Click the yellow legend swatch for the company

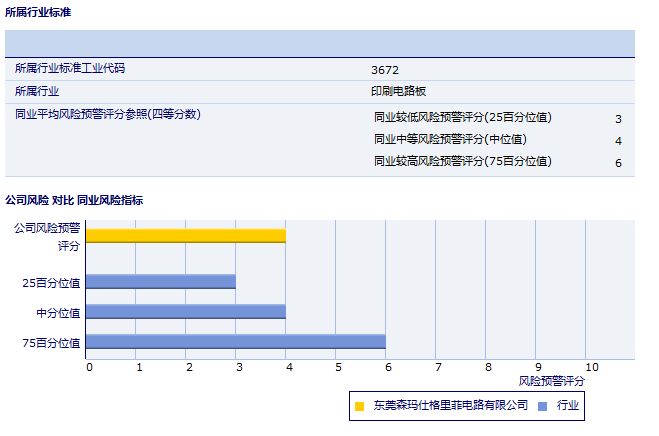pyautogui.click(x=360, y=406)
